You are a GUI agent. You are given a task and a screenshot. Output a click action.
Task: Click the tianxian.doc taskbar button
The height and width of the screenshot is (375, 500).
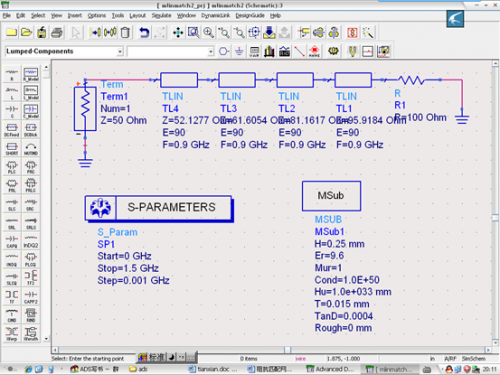[213, 369]
